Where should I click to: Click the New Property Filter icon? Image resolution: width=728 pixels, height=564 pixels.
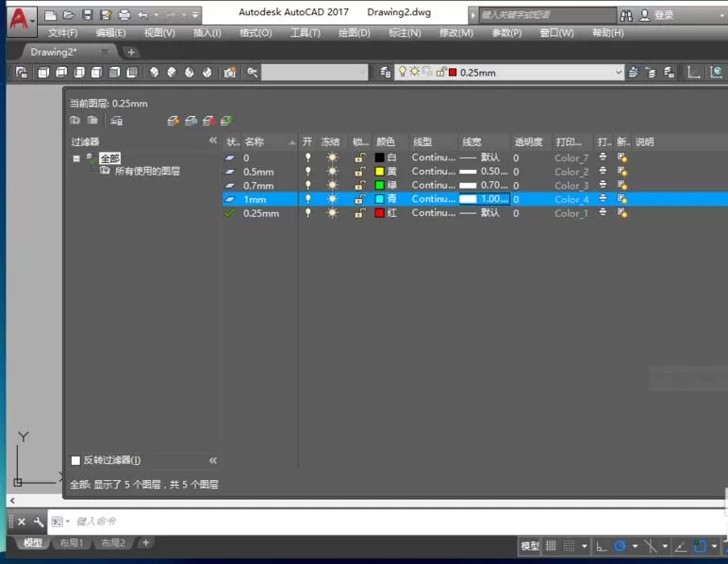tap(74, 121)
